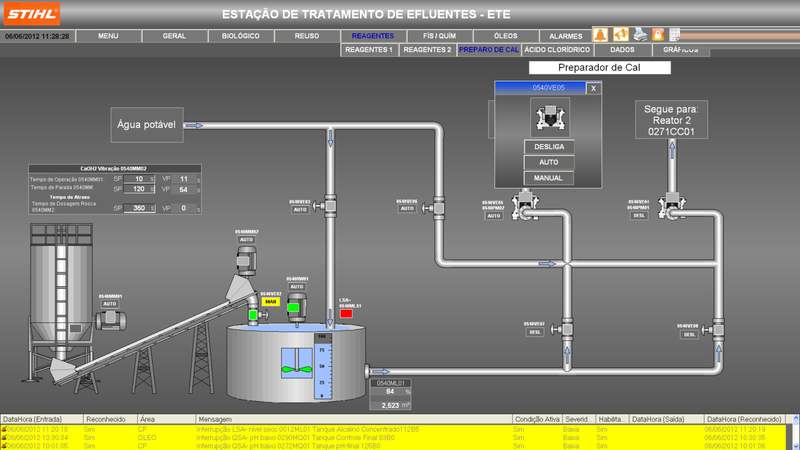This screenshot has height=450, width=800.
Task: Open the ÓLEOS tab
Action: click(506, 36)
